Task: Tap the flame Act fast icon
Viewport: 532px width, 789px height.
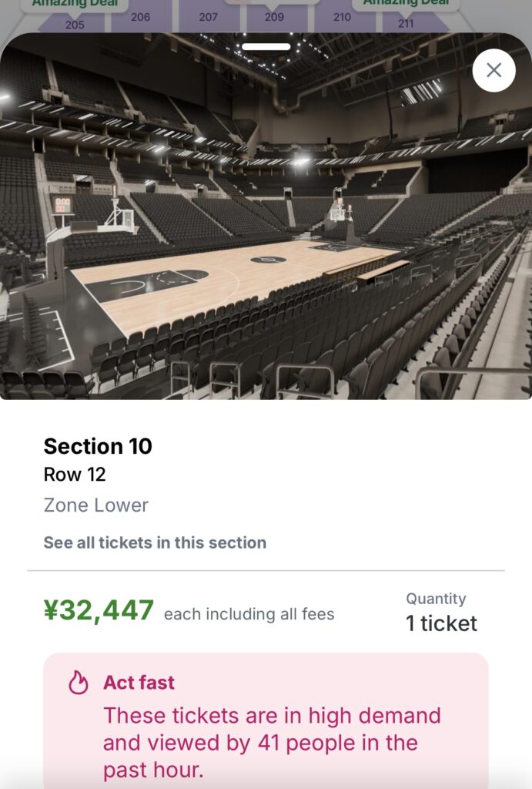Action: click(x=79, y=683)
